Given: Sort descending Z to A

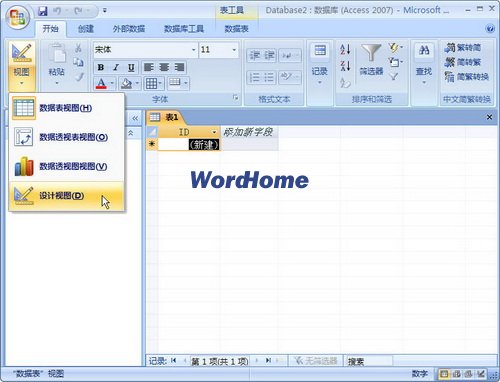Looking at the screenshot, I should pyautogui.click(x=345, y=65).
